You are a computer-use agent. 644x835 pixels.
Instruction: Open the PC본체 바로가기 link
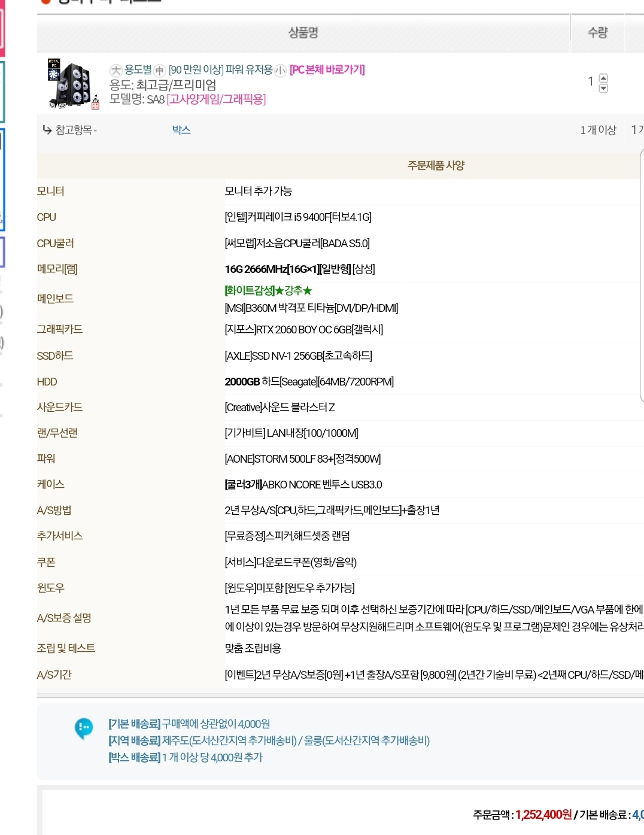(327, 70)
